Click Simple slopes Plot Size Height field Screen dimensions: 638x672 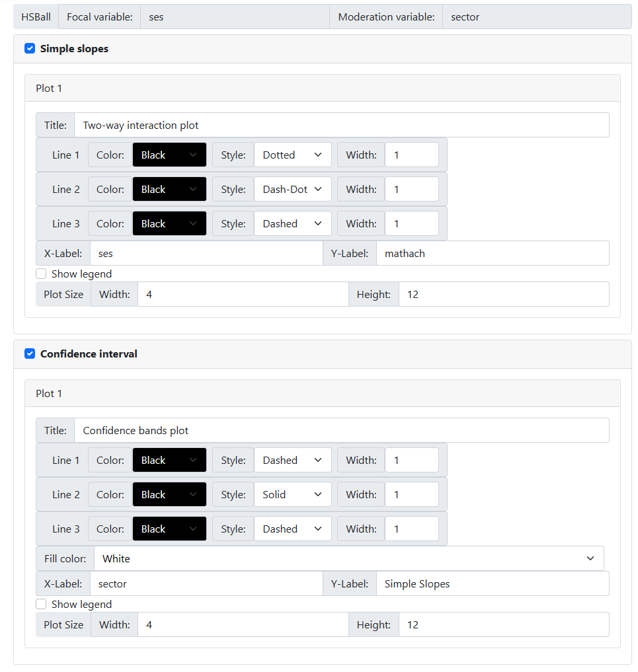pyautogui.click(x=503, y=295)
